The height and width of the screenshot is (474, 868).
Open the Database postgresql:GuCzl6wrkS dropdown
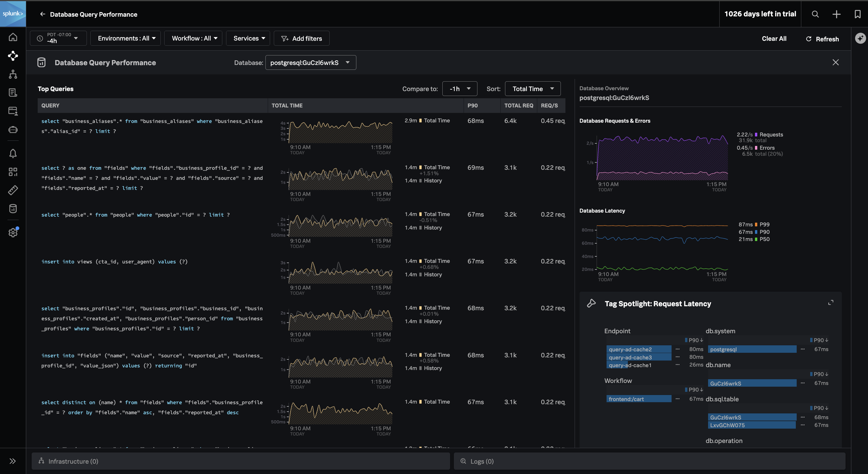tap(310, 63)
